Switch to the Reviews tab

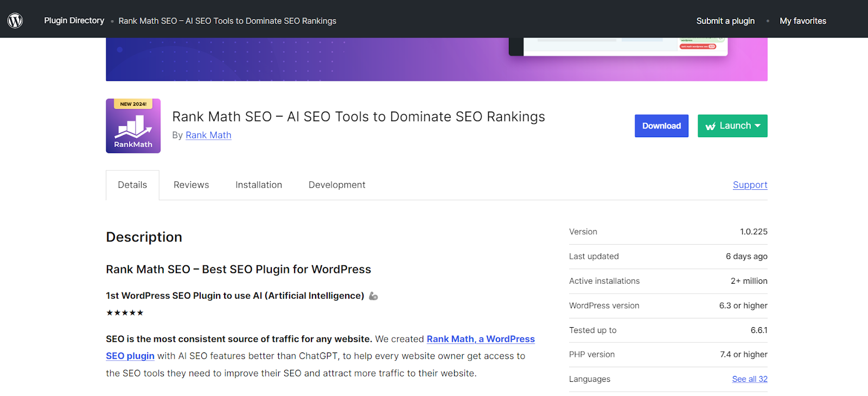point(191,185)
